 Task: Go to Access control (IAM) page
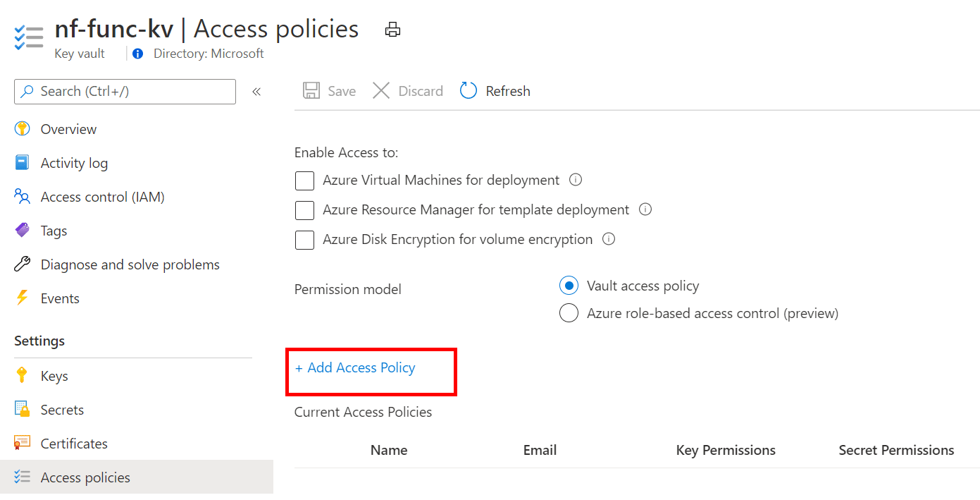[102, 197]
